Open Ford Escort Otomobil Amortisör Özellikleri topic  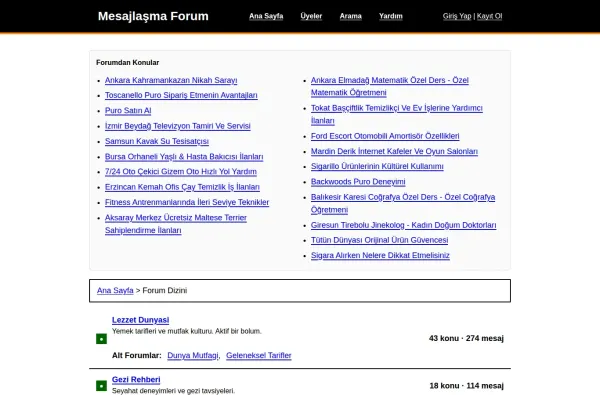tap(385, 136)
